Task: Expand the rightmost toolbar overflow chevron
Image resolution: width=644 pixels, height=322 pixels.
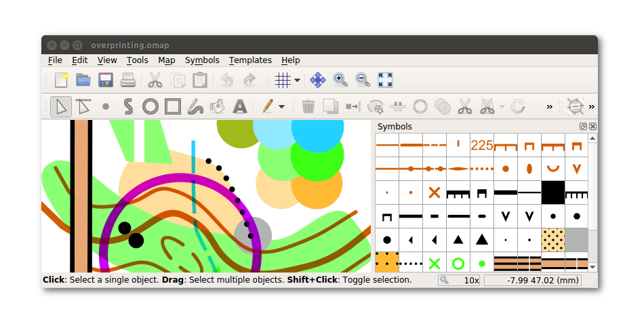Action: point(591,107)
